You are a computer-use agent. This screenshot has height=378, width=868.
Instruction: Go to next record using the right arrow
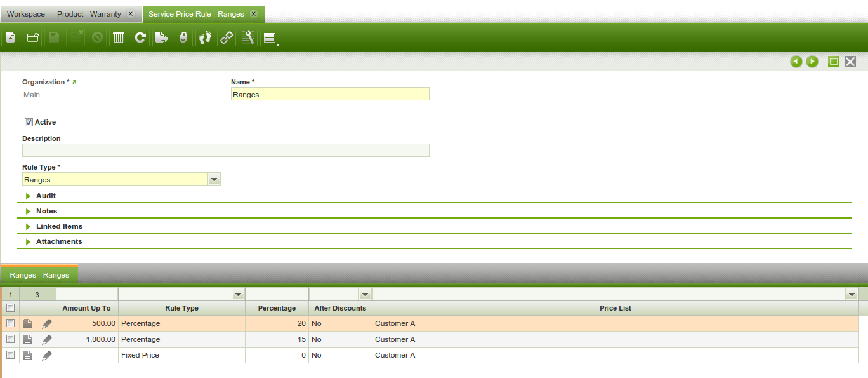tap(812, 62)
